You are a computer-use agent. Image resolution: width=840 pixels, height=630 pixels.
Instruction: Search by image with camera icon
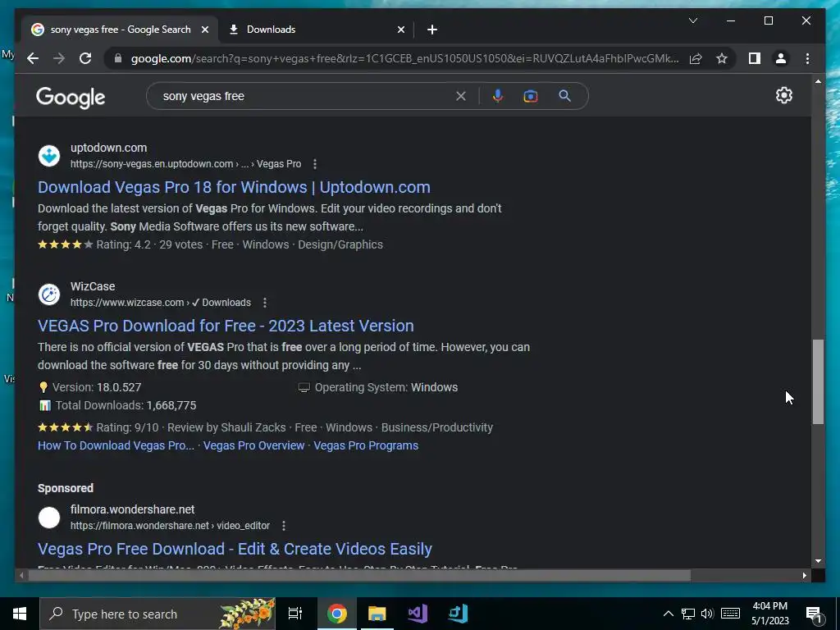tap(531, 96)
